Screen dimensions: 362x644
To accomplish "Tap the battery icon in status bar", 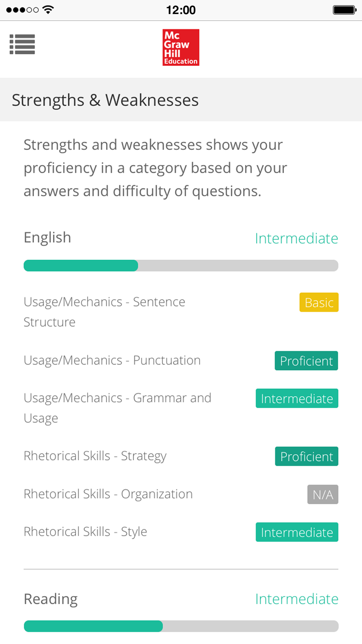I will point(345,10).
